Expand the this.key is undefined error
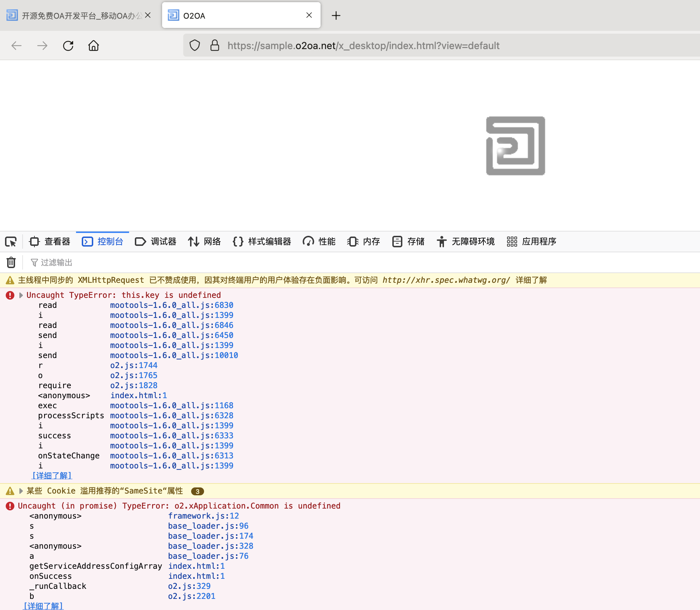The width and height of the screenshot is (700, 610). [21, 295]
